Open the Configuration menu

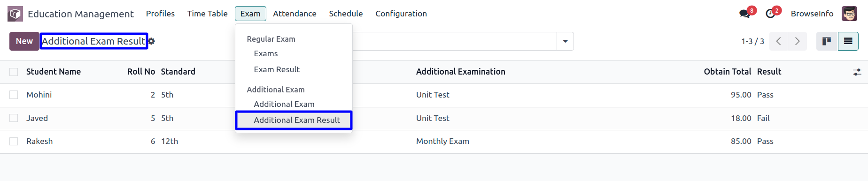(401, 14)
